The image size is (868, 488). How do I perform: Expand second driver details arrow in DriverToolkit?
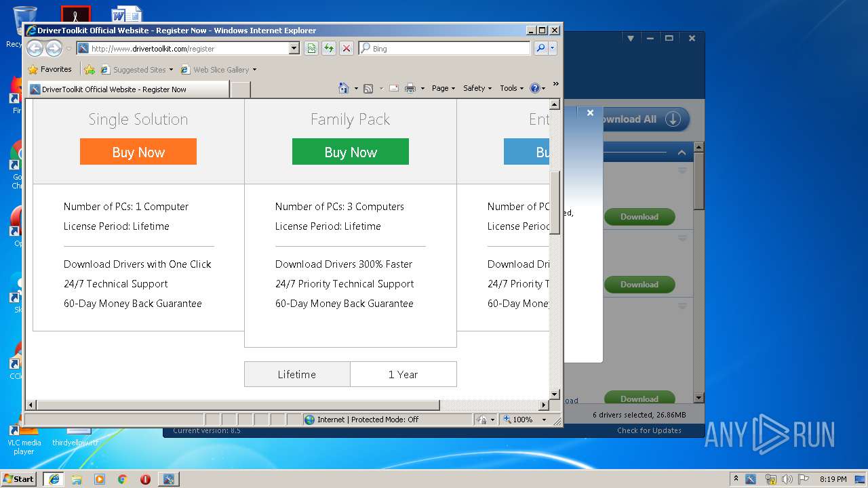683,239
